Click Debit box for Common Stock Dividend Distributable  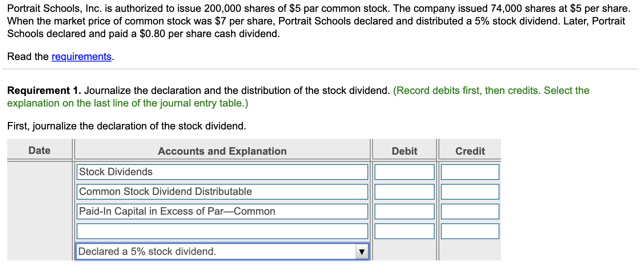[x=405, y=192]
